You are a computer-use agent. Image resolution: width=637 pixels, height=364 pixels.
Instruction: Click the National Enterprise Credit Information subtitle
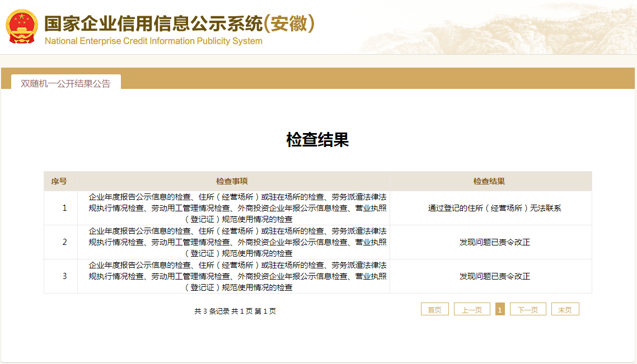coord(153,41)
